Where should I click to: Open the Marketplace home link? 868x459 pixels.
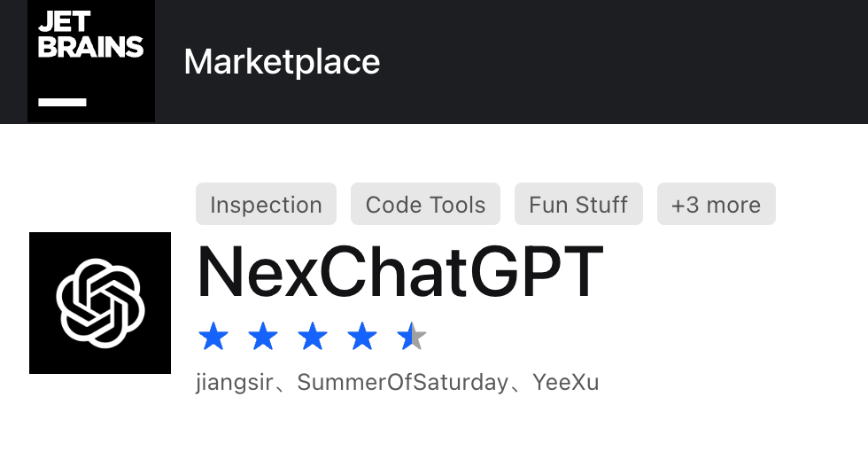point(282,62)
